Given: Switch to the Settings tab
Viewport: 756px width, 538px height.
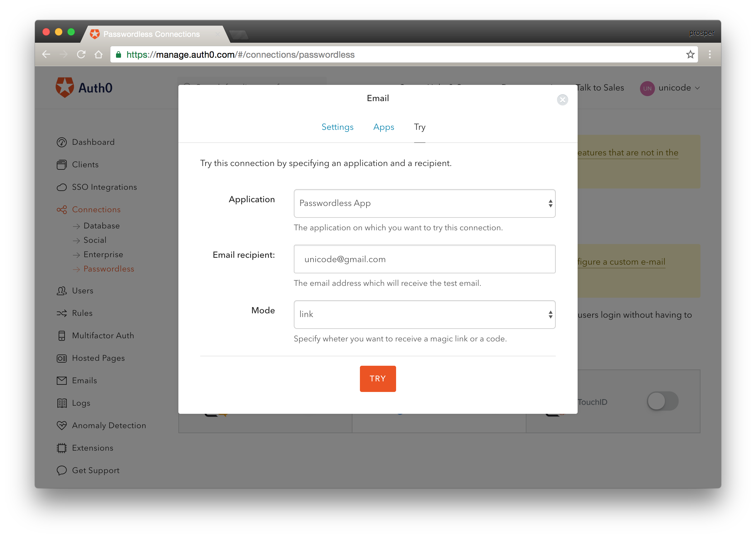Looking at the screenshot, I should point(337,127).
